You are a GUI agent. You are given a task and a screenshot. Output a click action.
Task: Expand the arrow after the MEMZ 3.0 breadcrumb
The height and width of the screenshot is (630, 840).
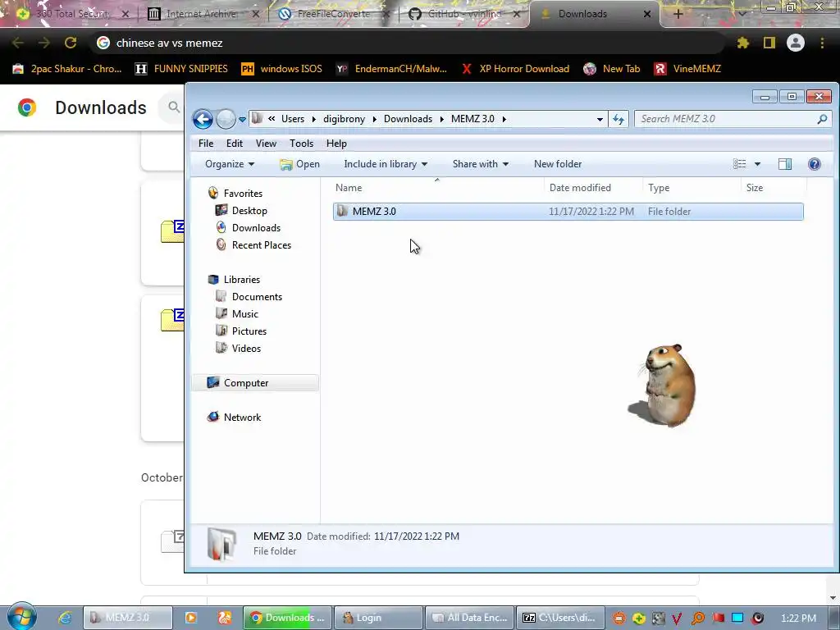504,119
